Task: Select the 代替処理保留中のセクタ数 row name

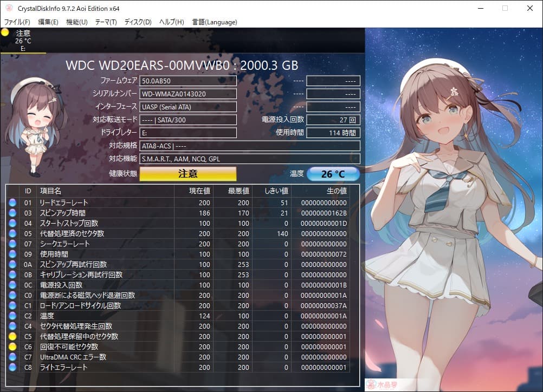Action: [x=79, y=336]
